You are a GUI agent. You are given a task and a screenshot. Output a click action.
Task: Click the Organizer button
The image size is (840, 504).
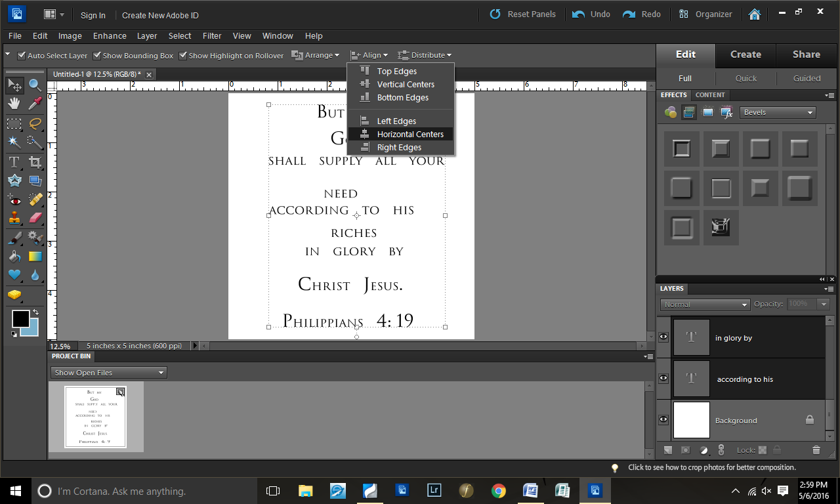(x=705, y=14)
